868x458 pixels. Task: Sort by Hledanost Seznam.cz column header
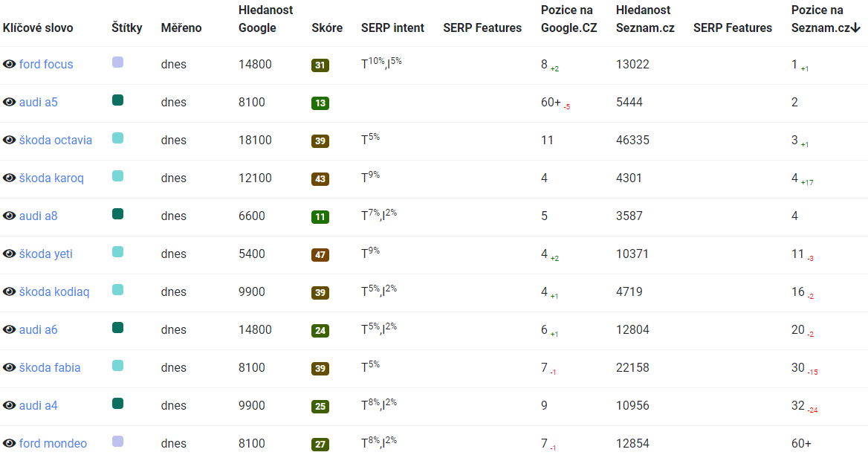[x=645, y=19]
